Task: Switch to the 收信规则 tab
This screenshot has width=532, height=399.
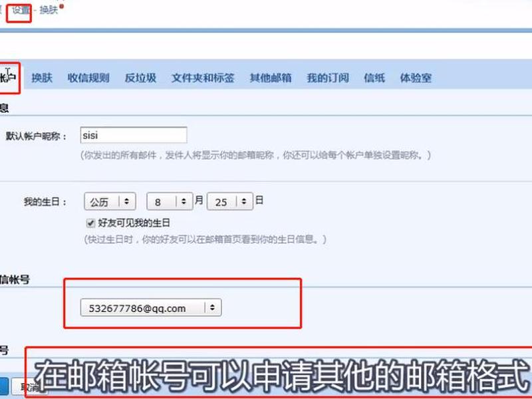Action: point(88,78)
